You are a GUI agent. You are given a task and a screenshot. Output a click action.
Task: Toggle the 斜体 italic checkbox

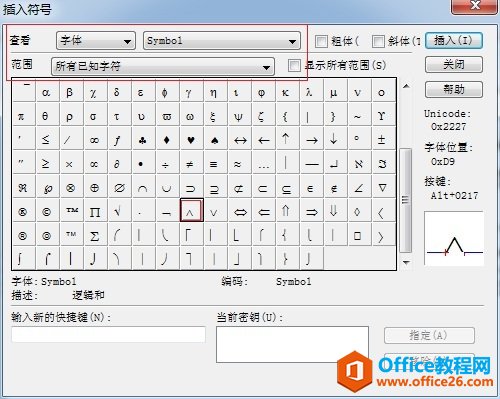coord(378,41)
